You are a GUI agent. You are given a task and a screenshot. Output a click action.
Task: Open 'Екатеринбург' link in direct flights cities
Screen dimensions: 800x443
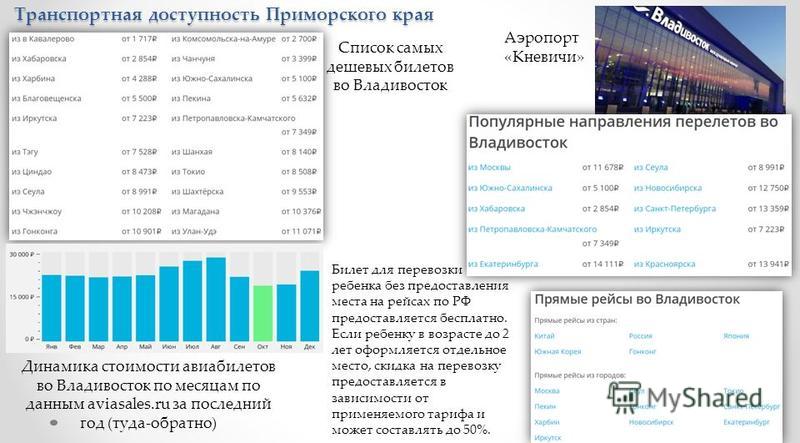(x=746, y=422)
